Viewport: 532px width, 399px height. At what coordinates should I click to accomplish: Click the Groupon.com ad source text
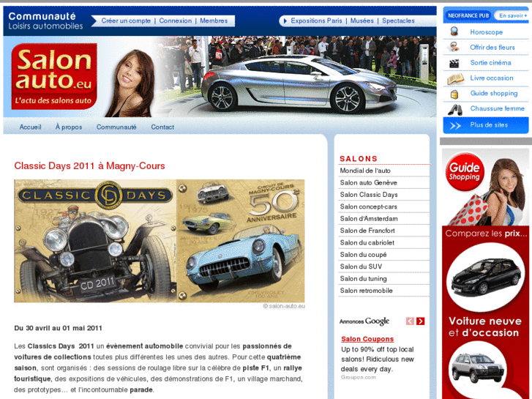coord(359,377)
